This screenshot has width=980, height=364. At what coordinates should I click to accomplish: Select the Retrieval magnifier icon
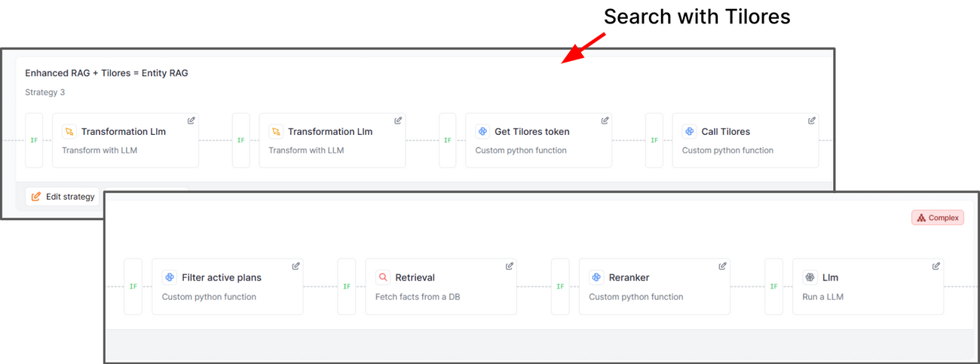[382, 277]
